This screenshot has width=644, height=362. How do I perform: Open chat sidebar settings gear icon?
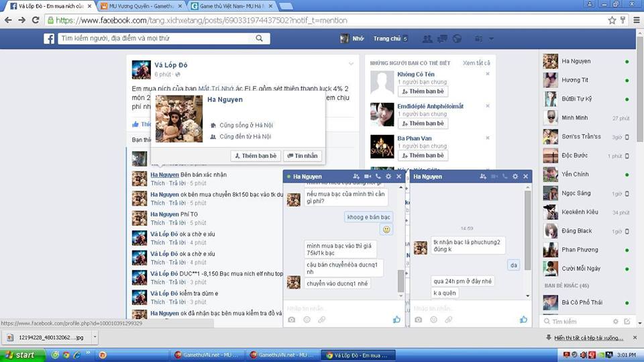point(615,322)
